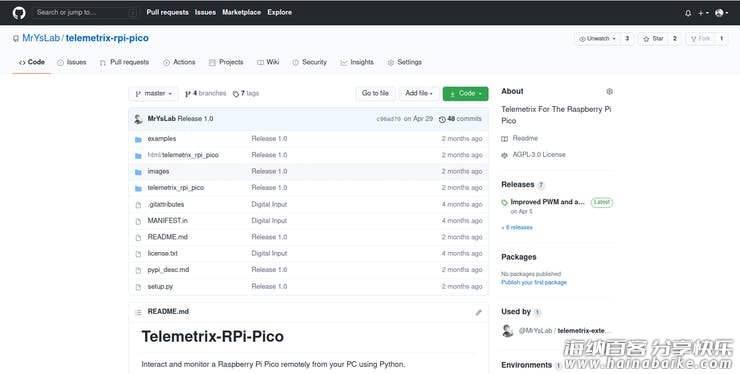Switch to the Settings tab
Screen dimensions: 740x374
coord(404,62)
